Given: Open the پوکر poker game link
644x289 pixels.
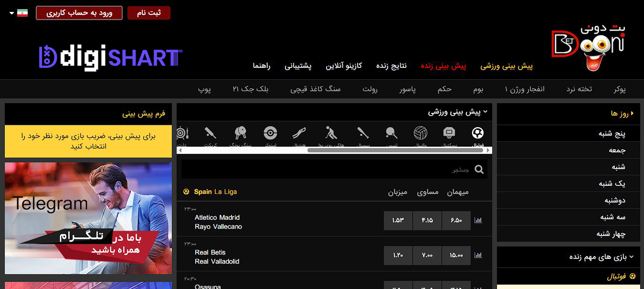Looking at the screenshot, I should pyautogui.click(x=620, y=89).
